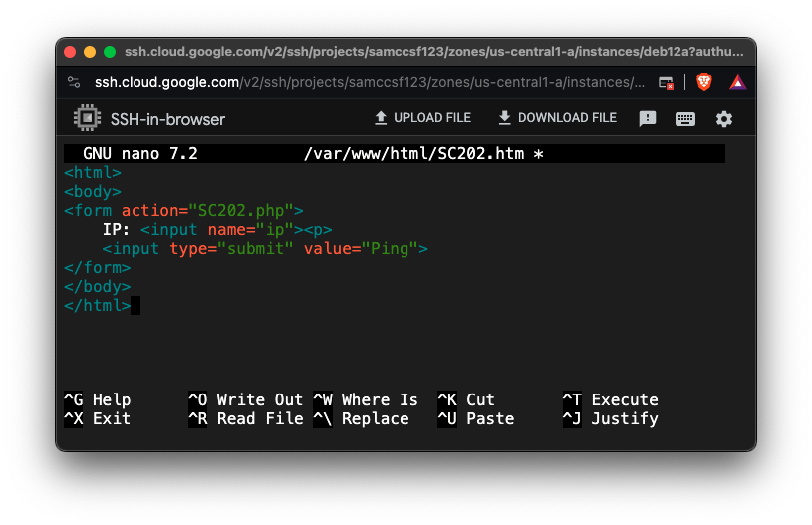
Task: Click the ^G Help shortcut in nano
Action: tap(98, 399)
